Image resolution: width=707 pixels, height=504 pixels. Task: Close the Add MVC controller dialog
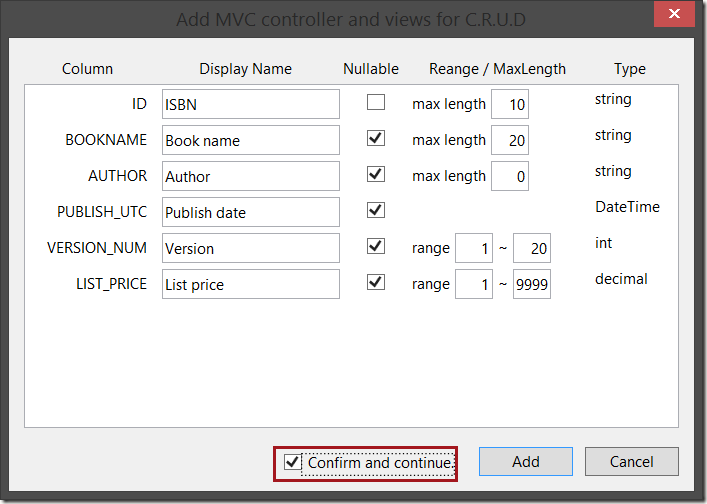coord(674,14)
